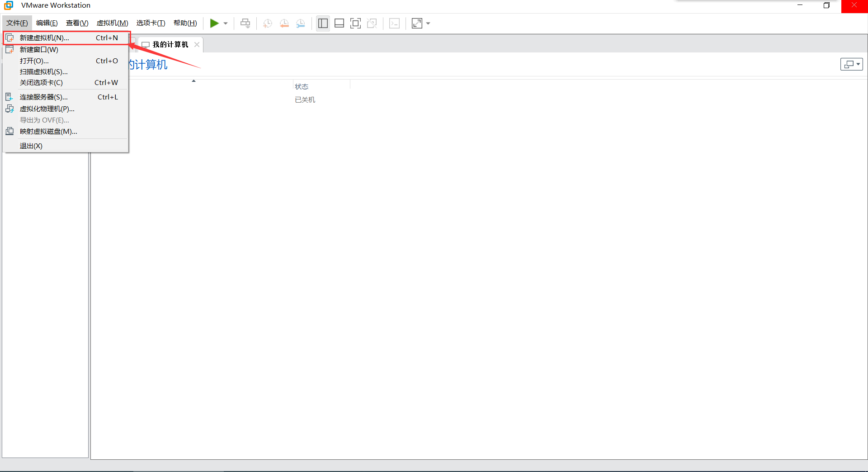Choose 新建窗口(W) from the File menu
The width and height of the screenshot is (868, 472).
(66, 50)
